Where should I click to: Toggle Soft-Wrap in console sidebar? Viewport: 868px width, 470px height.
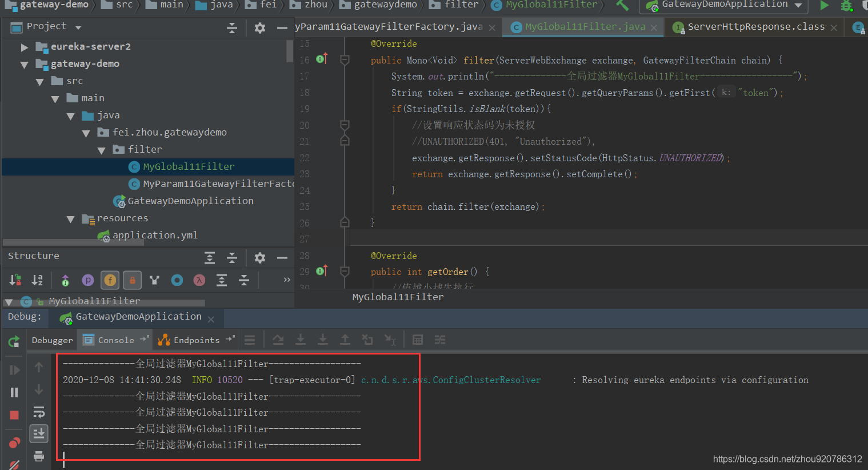pyautogui.click(x=39, y=412)
